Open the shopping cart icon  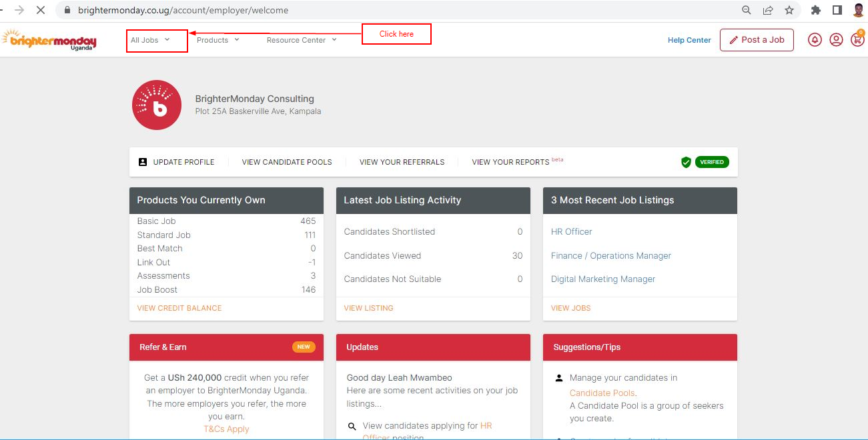pyautogui.click(x=857, y=39)
